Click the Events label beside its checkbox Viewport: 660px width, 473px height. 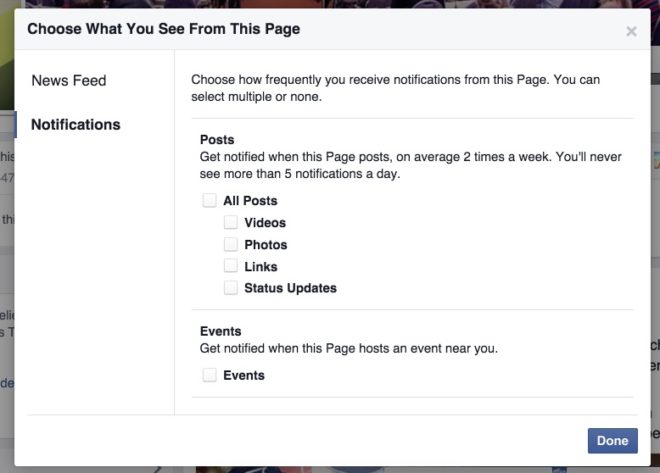[x=244, y=375]
